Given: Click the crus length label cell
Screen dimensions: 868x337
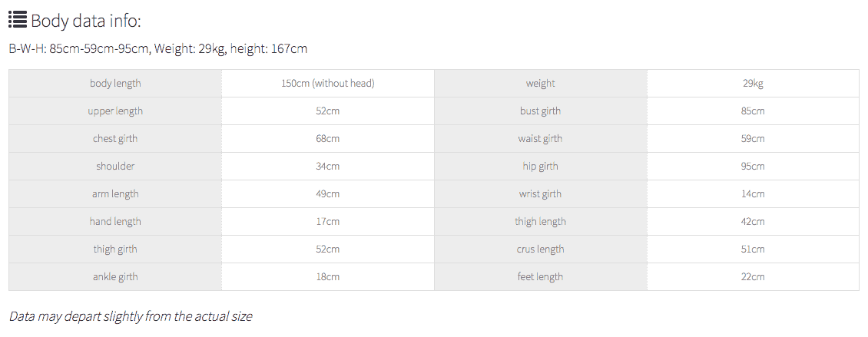Looking at the screenshot, I should click(541, 249).
